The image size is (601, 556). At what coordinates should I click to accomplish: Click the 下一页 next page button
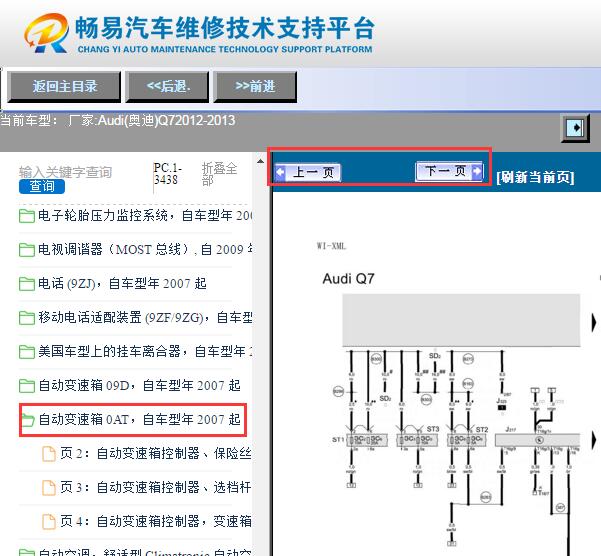pos(449,171)
